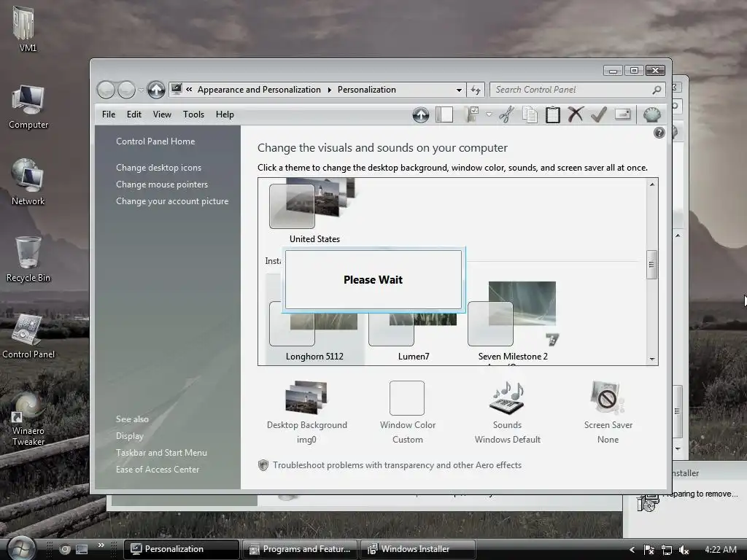Click the muted volume tray icon

click(684, 550)
